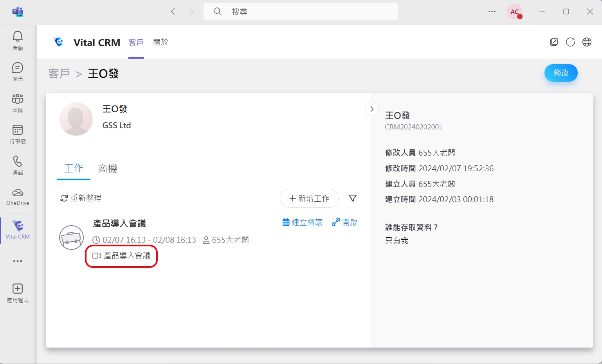
Task: Click the 新增工作 button
Action: click(x=309, y=199)
